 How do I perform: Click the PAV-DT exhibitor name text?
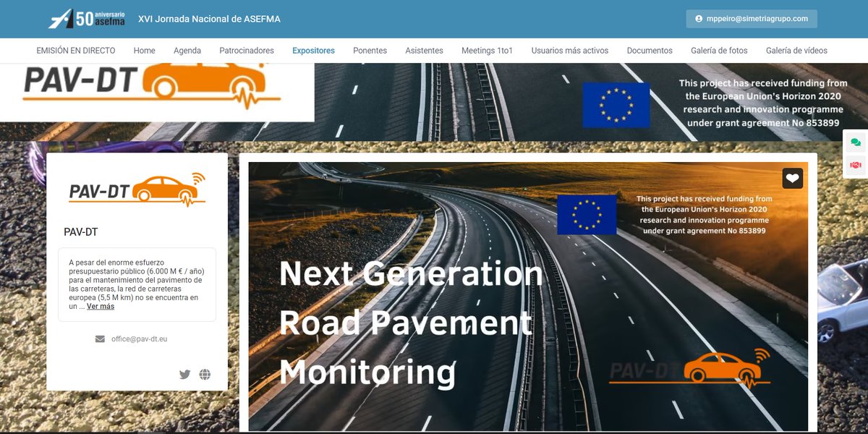(x=81, y=232)
